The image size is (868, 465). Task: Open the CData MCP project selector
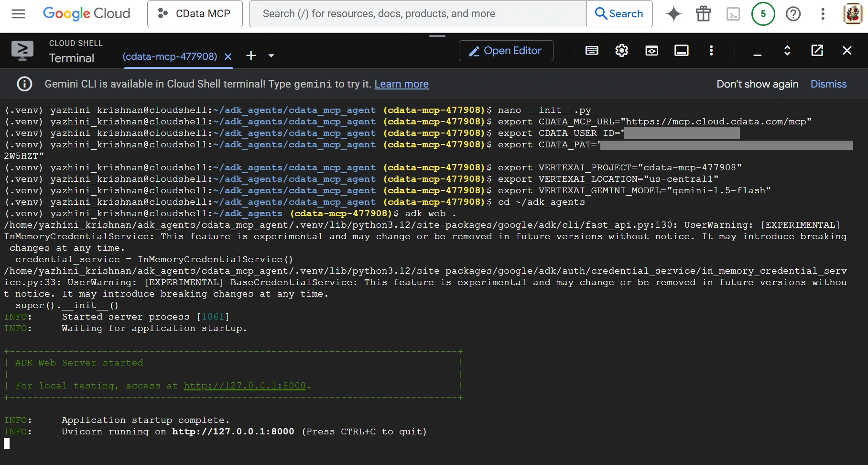pos(195,14)
